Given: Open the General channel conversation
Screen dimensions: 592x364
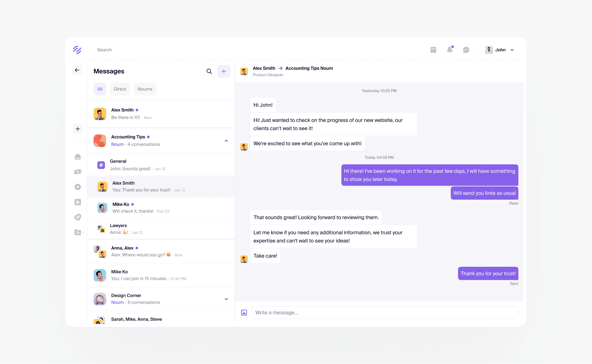Looking at the screenshot, I should [161, 165].
